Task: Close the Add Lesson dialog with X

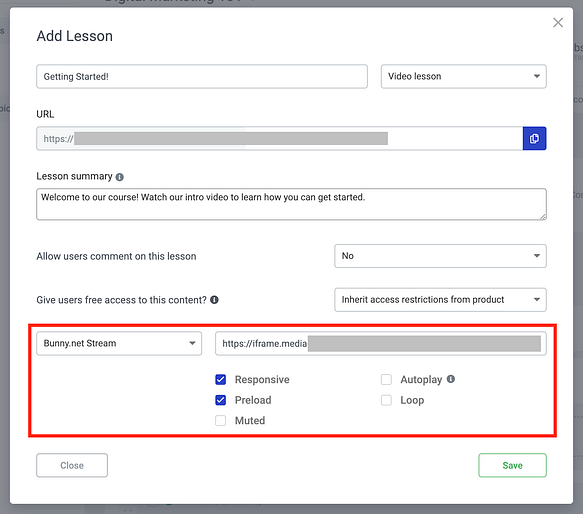Action: [558, 23]
